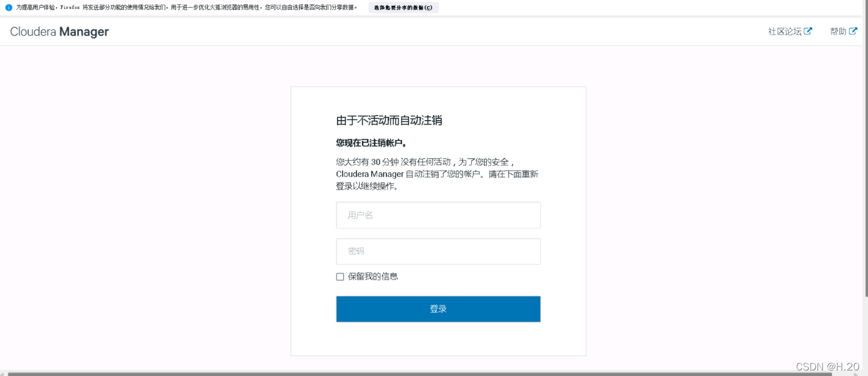Click the login card panel area
868x376 pixels.
tap(438, 342)
